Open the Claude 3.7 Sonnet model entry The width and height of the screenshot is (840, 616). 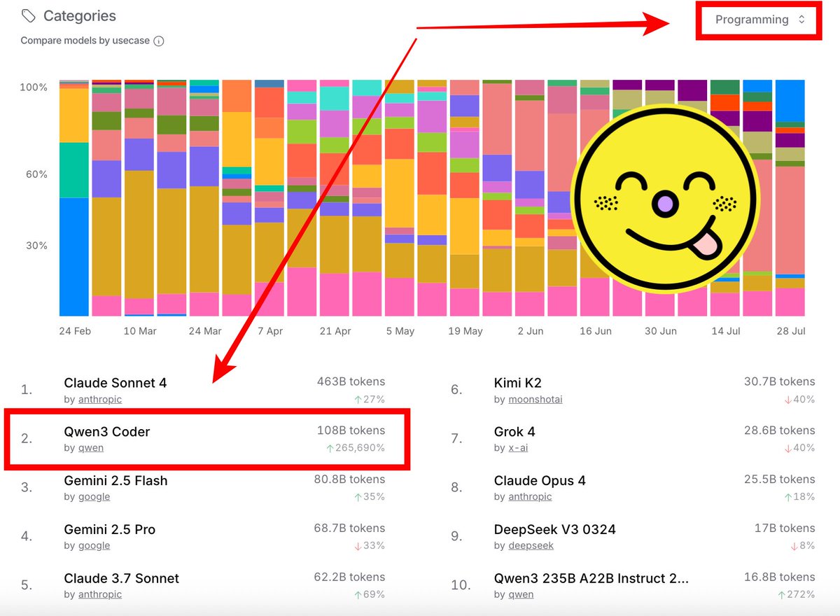(122, 579)
